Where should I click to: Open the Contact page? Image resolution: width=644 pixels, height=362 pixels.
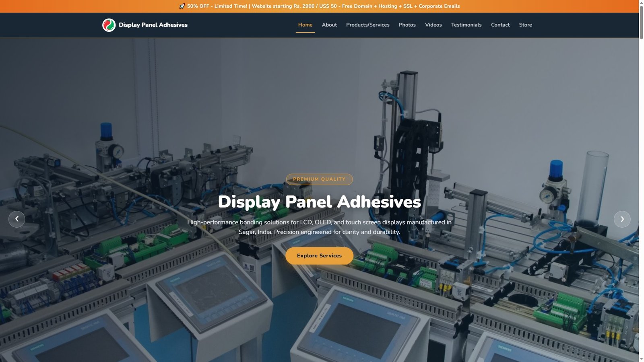tap(500, 25)
